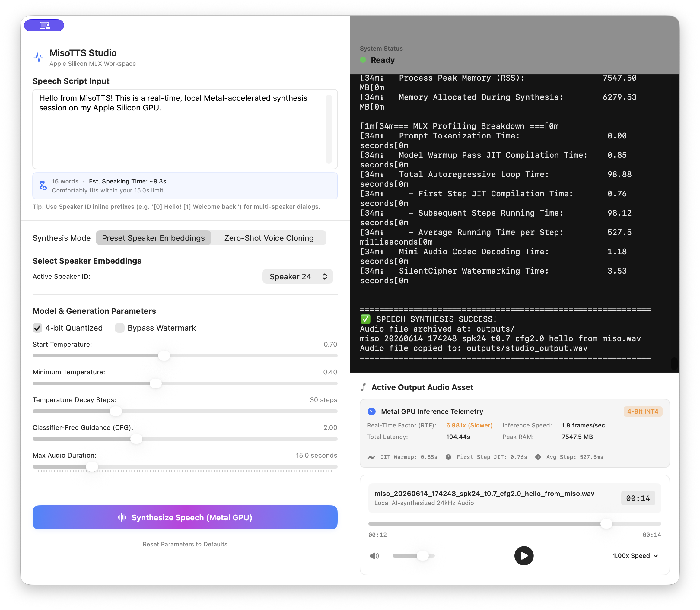Click the Start Temperature slider handle
Screen dimensions: 700x610
pyautogui.click(x=164, y=356)
